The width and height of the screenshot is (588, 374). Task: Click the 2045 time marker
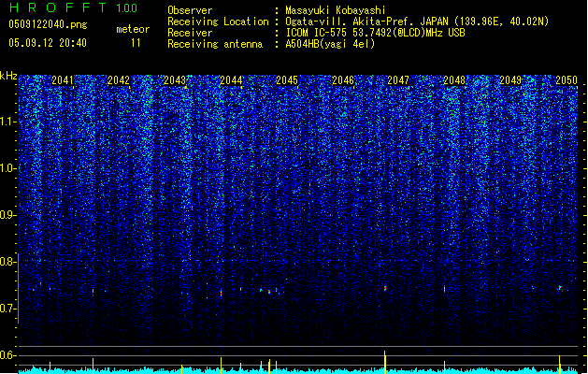click(287, 80)
